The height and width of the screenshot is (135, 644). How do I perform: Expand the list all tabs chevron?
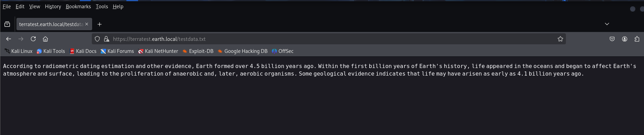pyautogui.click(x=607, y=24)
